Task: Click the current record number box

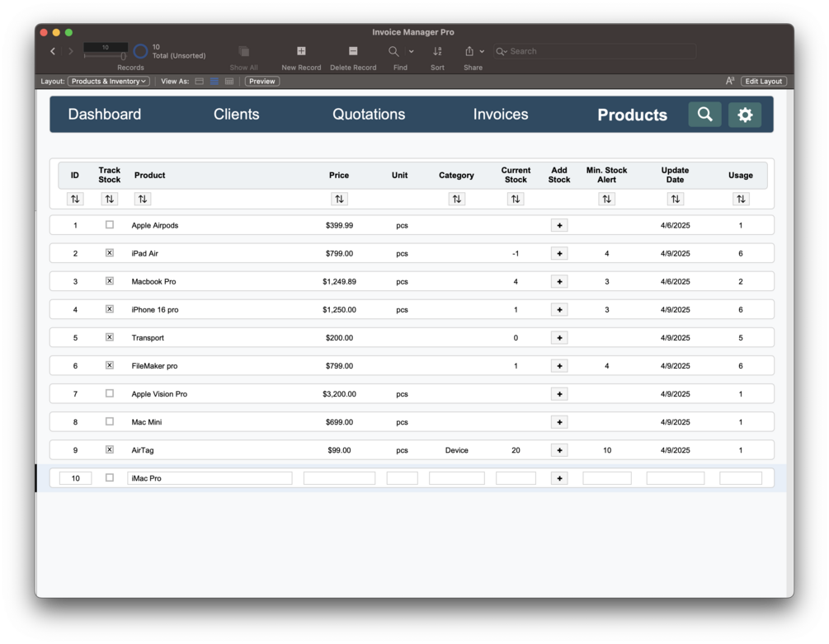Action: click(x=106, y=48)
